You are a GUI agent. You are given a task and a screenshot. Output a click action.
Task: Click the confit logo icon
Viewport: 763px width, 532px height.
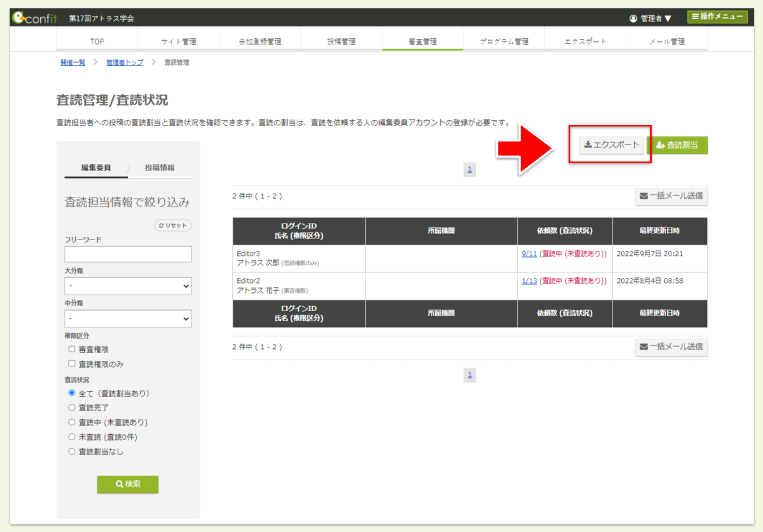pyautogui.click(x=19, y=18)
